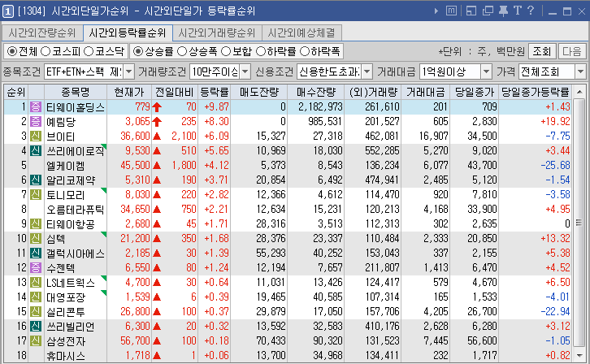Image resolution: width=590 pixels, height=364 pixels.
Task: Switch to 시간외등락률순위 tab
Action: [128, 32]
